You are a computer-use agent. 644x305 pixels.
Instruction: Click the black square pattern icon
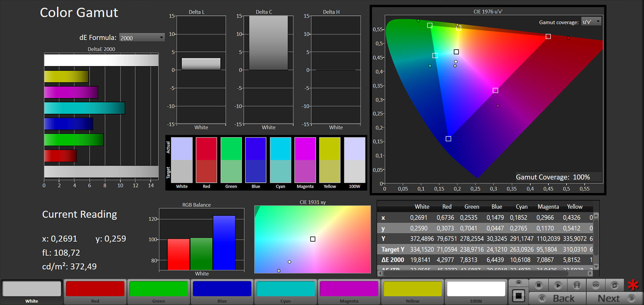tap(518, 296)
